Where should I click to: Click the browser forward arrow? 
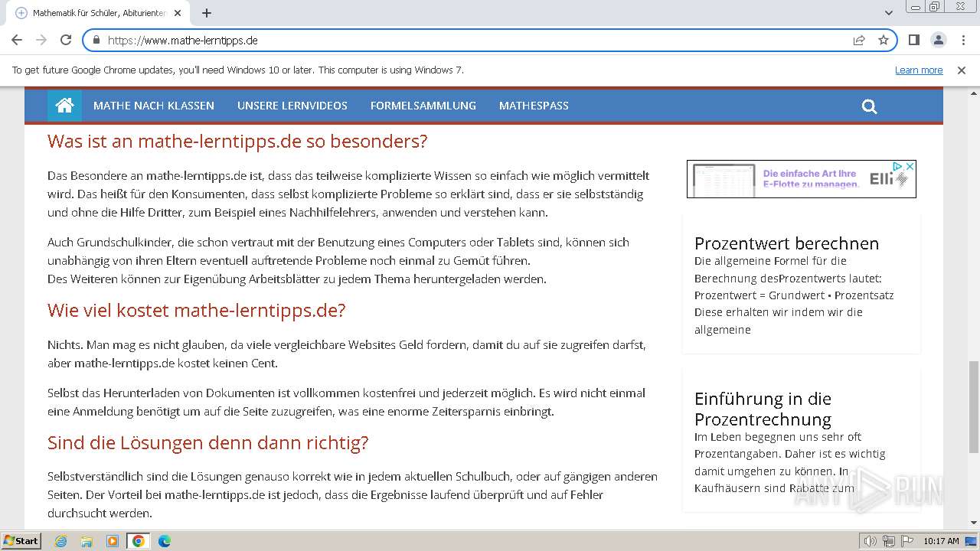pos(41,40)
